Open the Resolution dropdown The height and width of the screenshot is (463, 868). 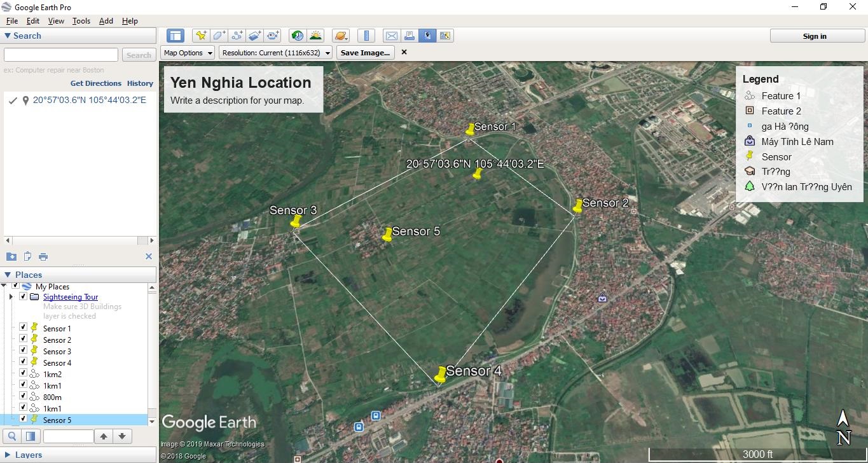coord(275,53)
